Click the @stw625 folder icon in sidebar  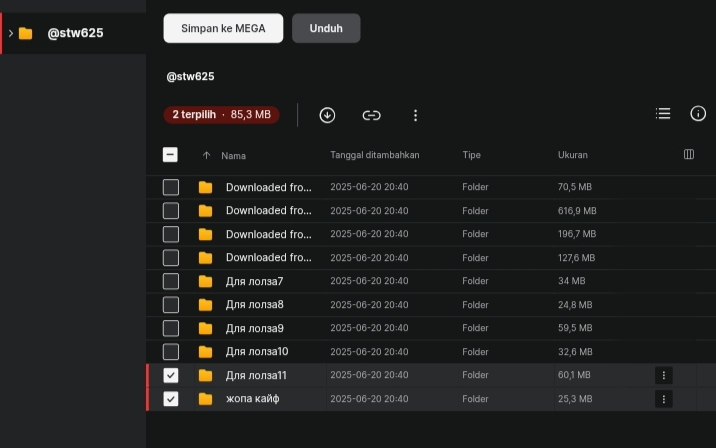point(26,33)
